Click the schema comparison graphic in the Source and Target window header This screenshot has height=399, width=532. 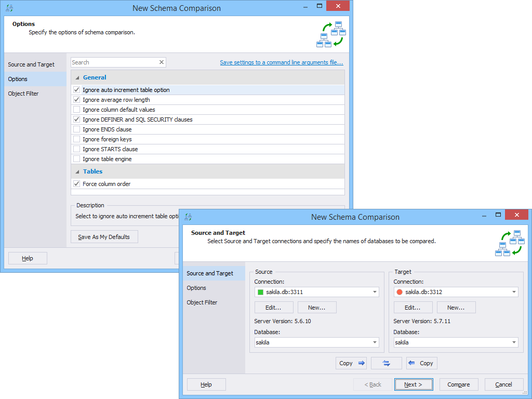coord(510,243)
